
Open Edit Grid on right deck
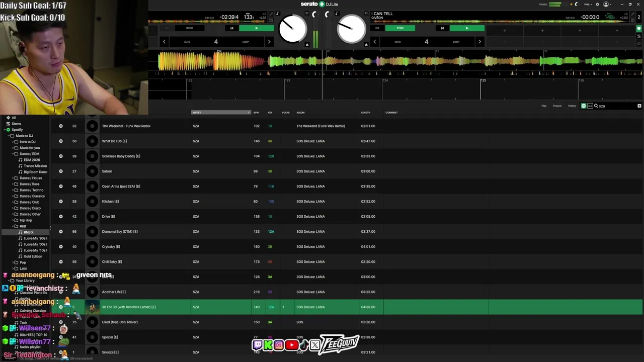pyautogui.click(x=570, y=18)
